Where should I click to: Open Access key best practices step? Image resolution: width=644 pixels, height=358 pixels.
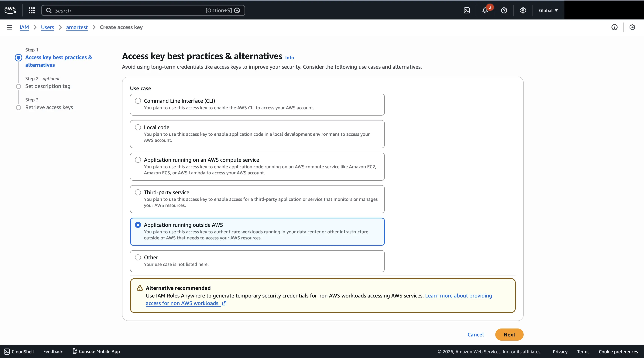59,61
